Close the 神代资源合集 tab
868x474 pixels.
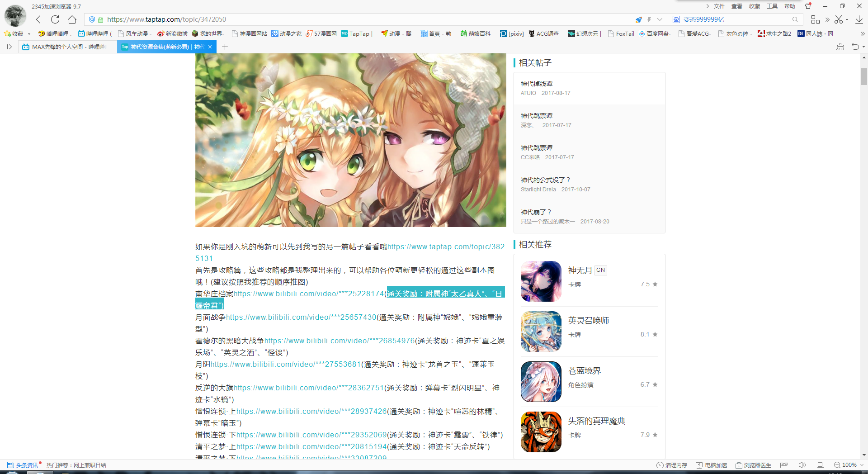click(x=210, y=47)
